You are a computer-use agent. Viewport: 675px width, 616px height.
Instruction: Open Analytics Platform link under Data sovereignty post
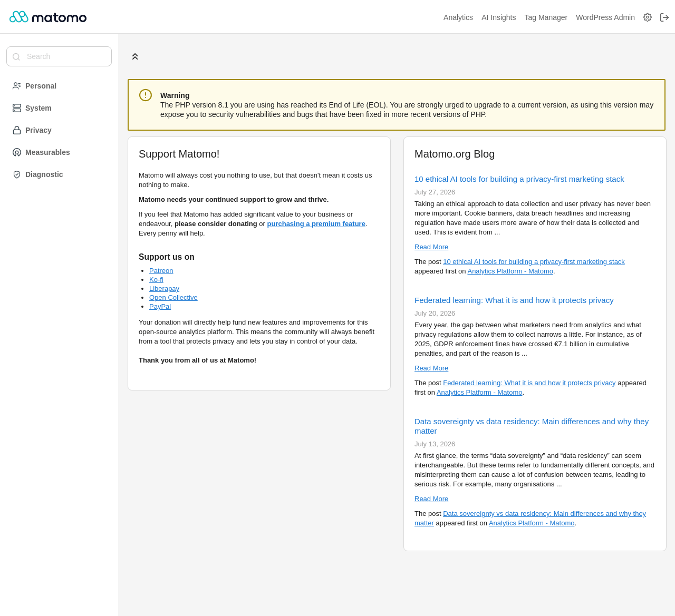pyautogui.click(x=532, y=523)
